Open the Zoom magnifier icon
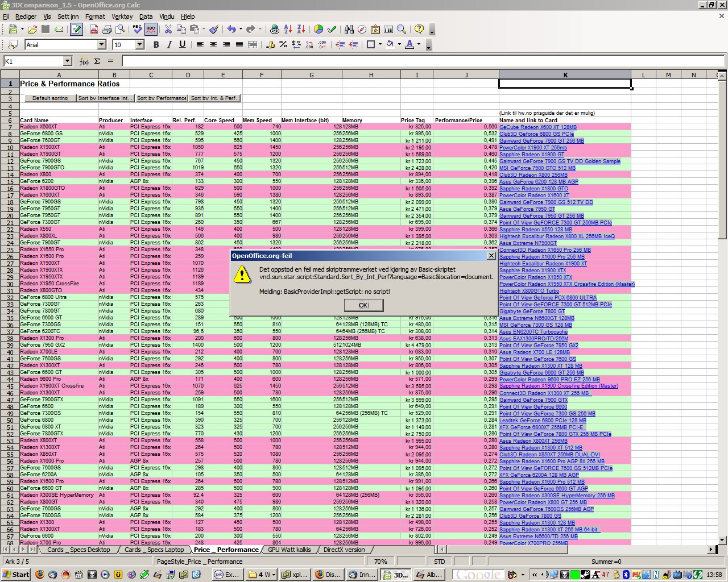Image resolution: width=728 pixels, height=582 pixels. tap(402, 29)
